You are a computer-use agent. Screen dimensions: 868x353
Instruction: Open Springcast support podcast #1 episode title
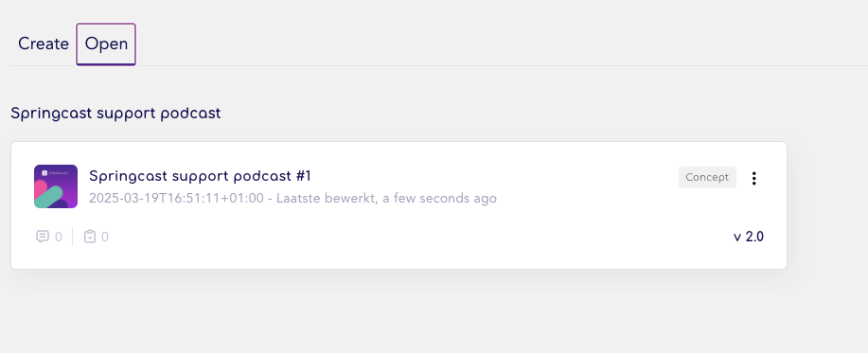[200, 176]
